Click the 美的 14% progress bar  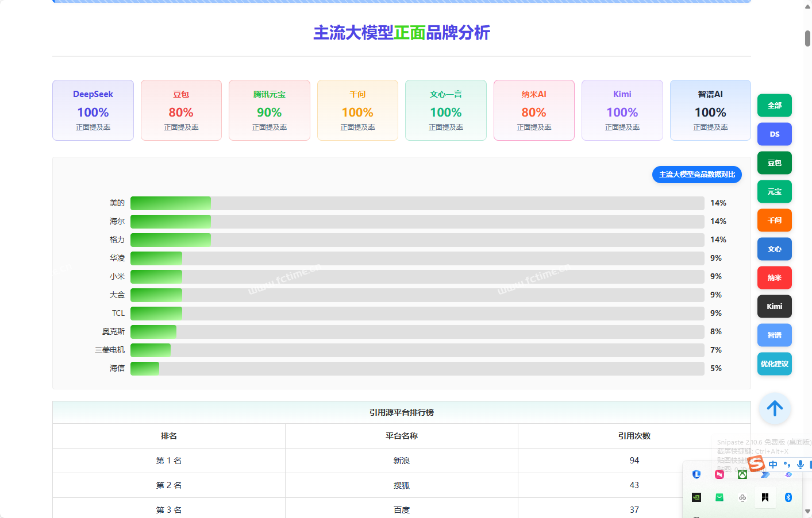point(417,203)
